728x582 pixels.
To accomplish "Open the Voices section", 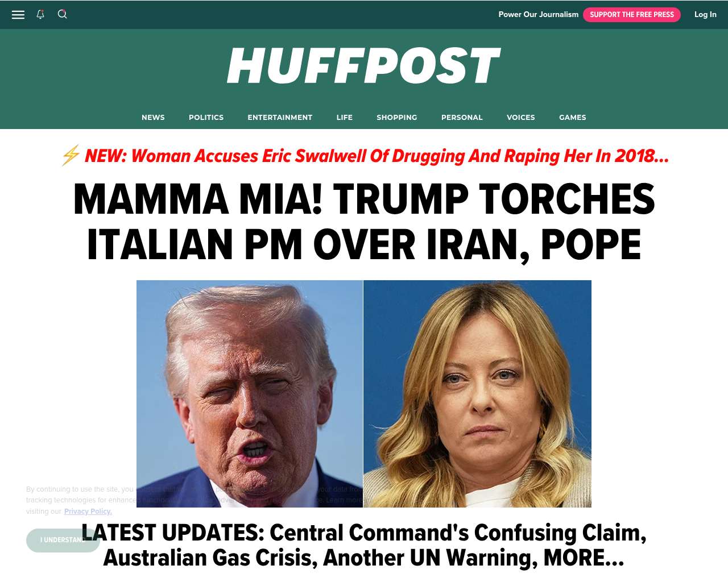I will click(x=521, y=117).
